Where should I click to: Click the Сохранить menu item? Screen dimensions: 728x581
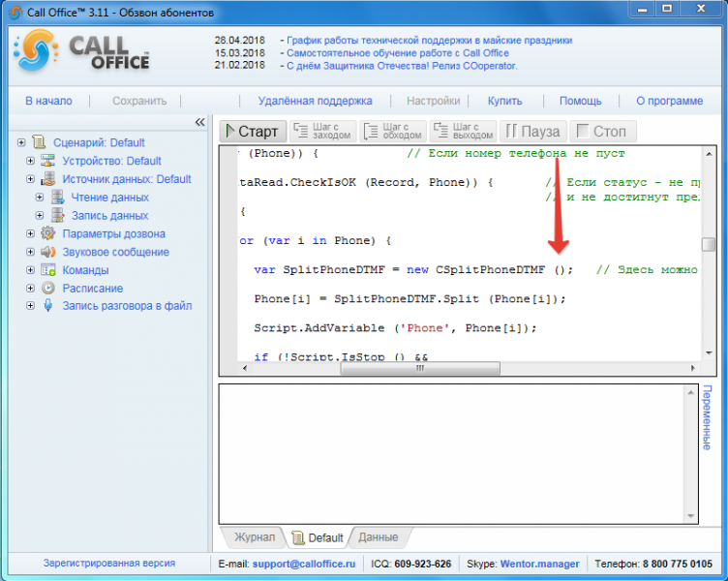pyautogui.click(x=139, y=101)
